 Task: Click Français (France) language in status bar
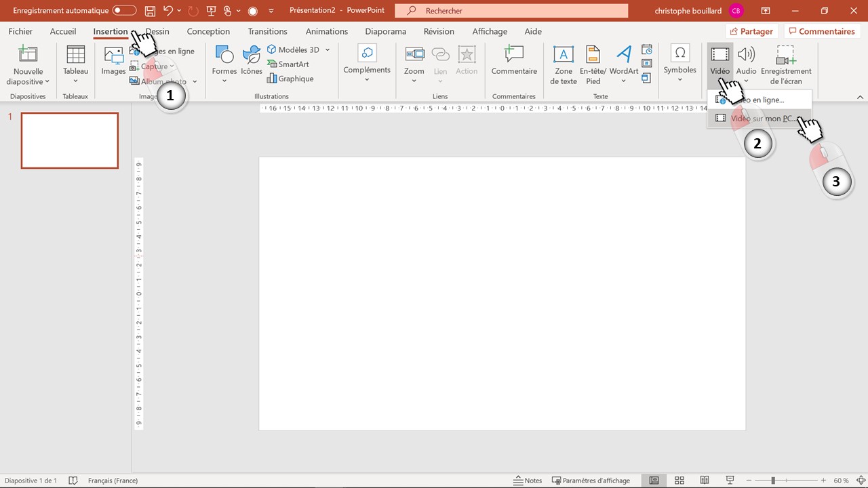[113, 481]
